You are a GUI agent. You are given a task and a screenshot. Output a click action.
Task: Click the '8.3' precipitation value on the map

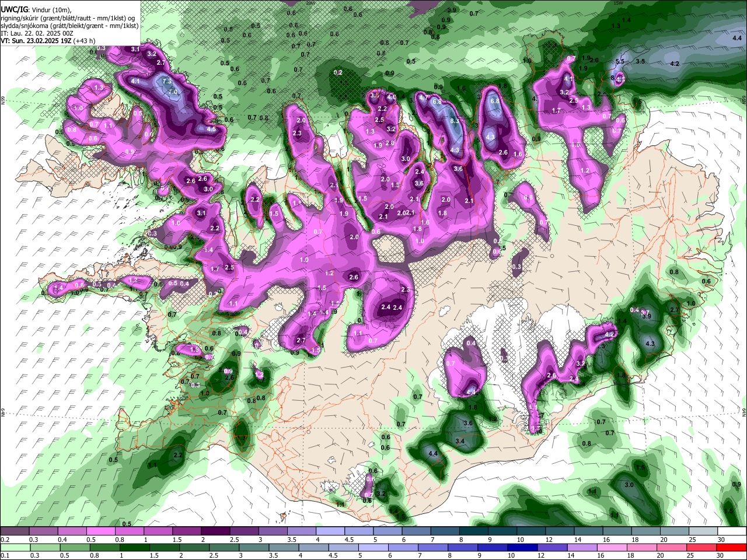click(455, 121)
